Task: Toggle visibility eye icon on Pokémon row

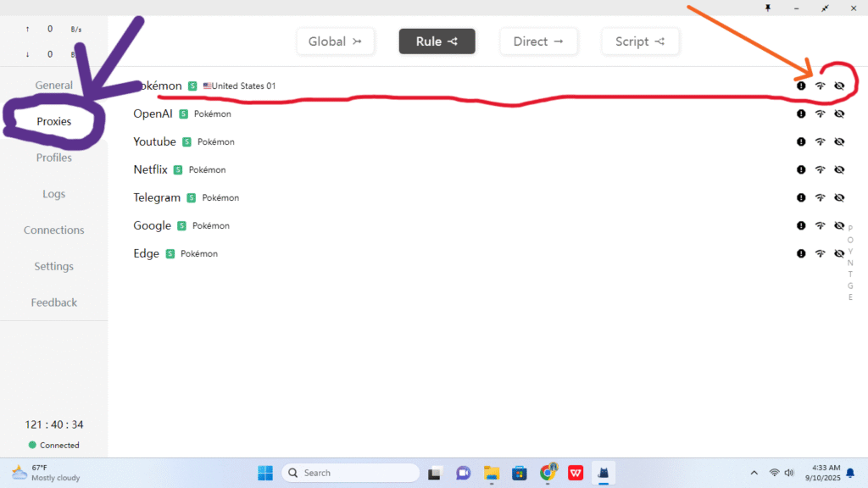Action: point(839,86)
